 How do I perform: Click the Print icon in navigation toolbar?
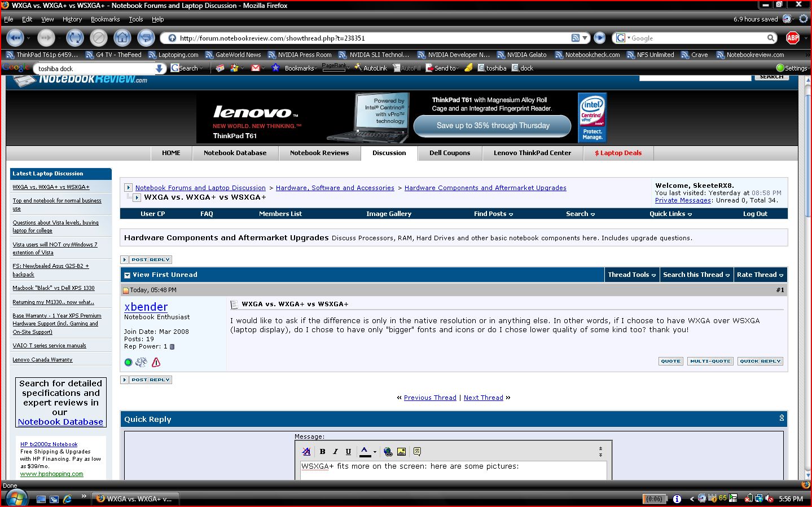pos(146,38)
